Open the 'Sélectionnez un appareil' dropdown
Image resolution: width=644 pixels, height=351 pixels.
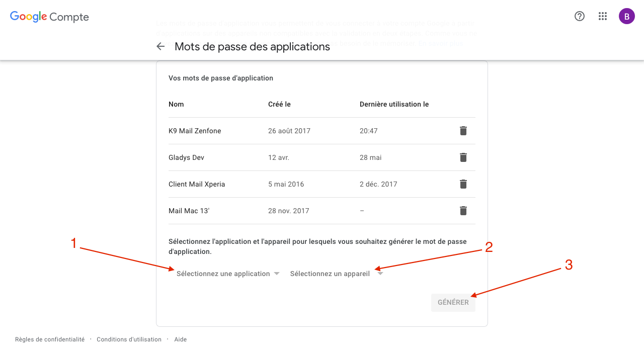point(330,274)
